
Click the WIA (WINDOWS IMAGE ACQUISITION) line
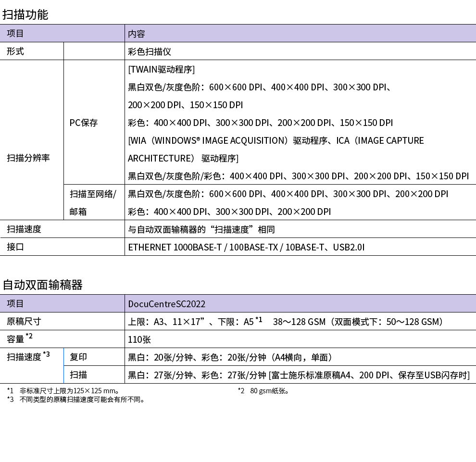276,140
